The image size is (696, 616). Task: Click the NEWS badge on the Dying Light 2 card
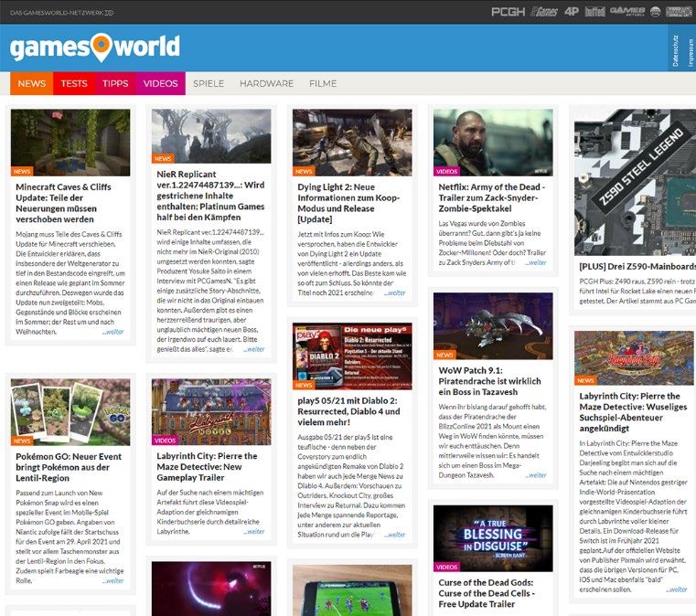(304, 171)
